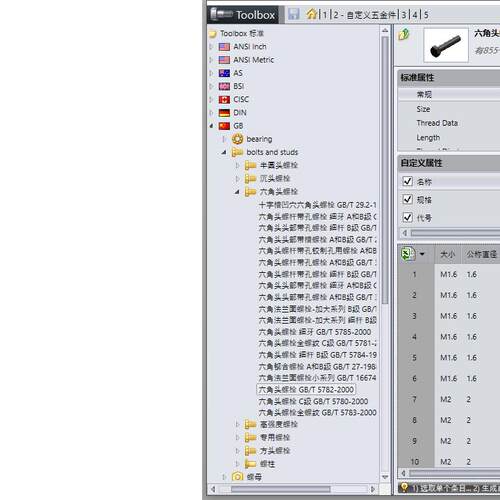Image resolution: width=500 pixels, height=500 pixels.
Task: Click the Chinese flag beside GB
Action: click(224, 126)
